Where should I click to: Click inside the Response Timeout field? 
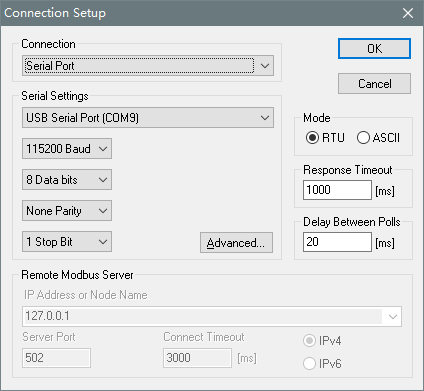(337, 190)
